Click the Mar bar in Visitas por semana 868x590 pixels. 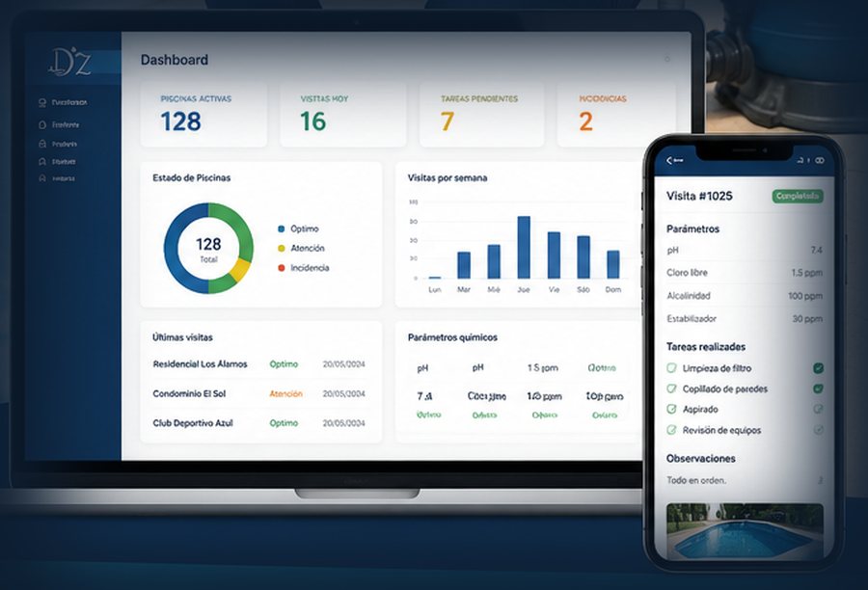coord(464,265)
